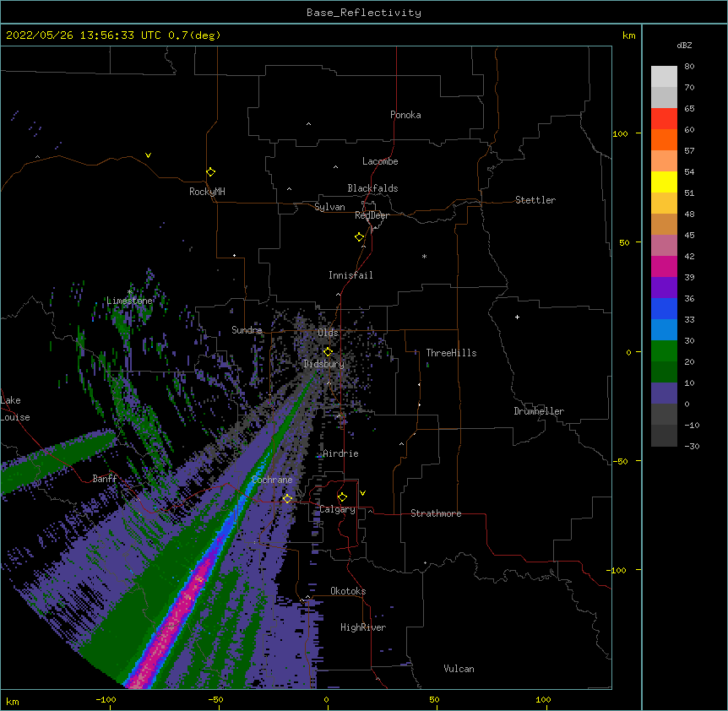
Task: Click the -100 tick on the bottom axis
Action: click(106, 699)
